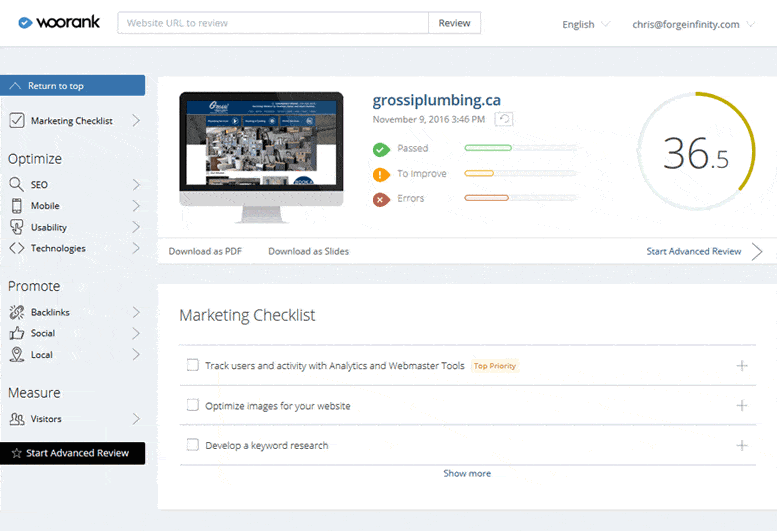Click the Download as PDF link
This screenshot has height=531, width=777.
click(205, 251)
